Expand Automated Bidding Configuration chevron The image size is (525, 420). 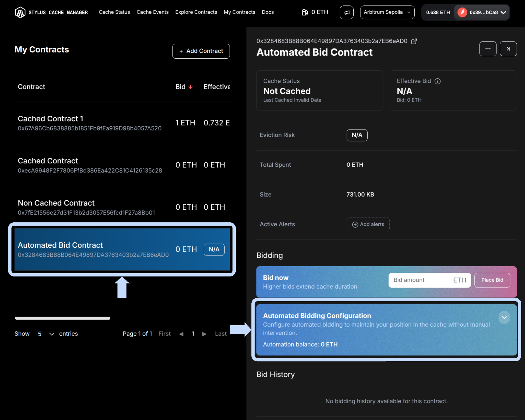click(x=504, y=318)
